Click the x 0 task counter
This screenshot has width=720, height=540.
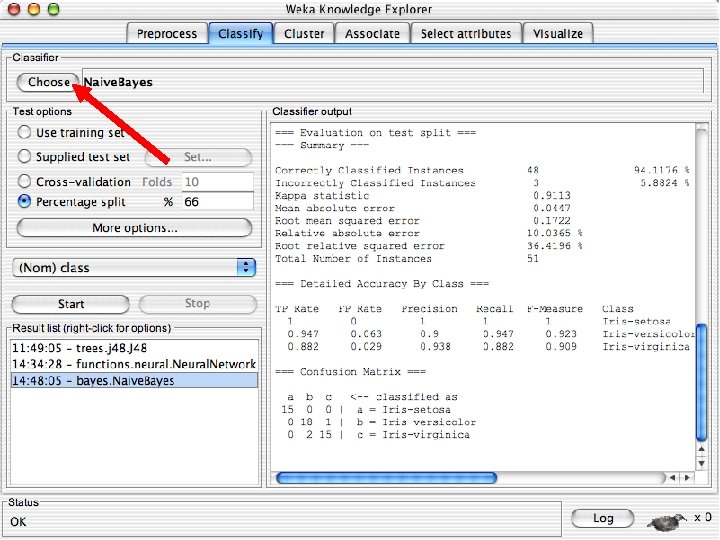tap(703, 517)
